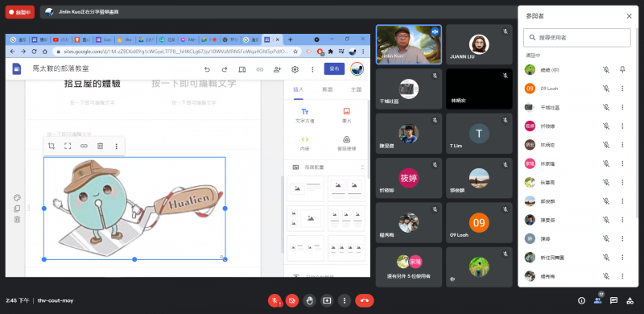Open options for the fourth participant row
The height and width of the screenshot is (314, 644).
coord(622,126)
